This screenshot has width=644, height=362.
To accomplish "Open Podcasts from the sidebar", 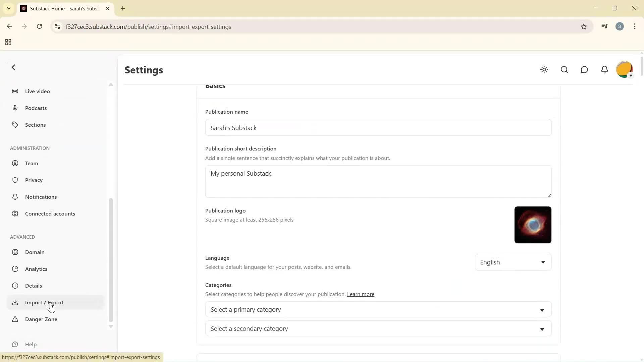I will (36, 108).
